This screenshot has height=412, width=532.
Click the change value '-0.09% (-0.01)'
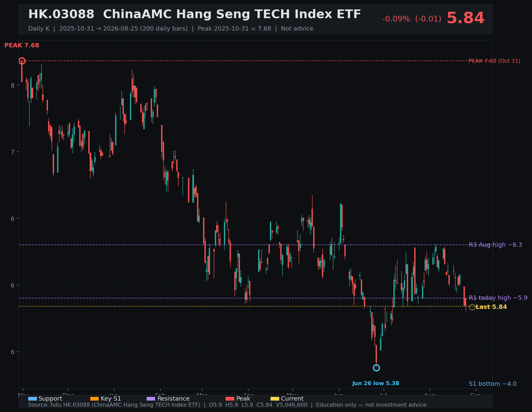(412, 19)
